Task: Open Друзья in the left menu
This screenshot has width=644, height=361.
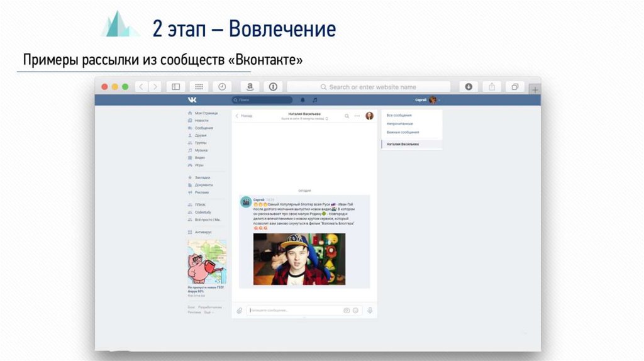Action: coord(201,135)
